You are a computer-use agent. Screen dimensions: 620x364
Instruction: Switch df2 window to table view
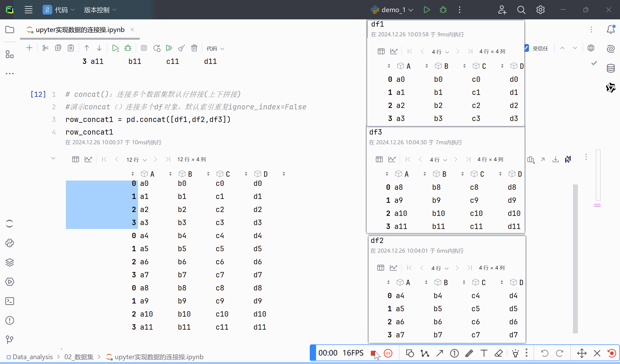[381, 268]
